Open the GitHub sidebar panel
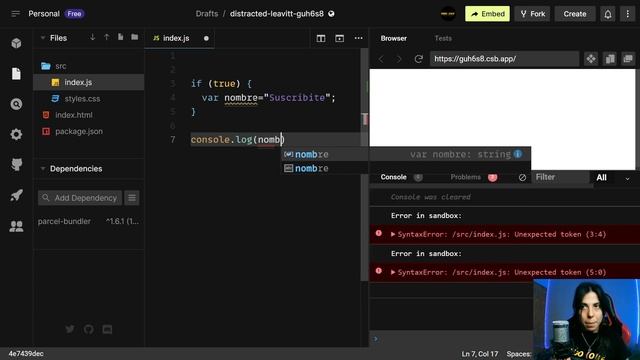 click(16, 165)
